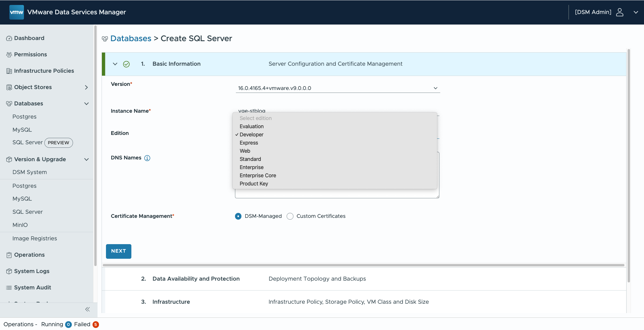Click the System Audit list icon
The image size is (644, 330).
(x=9, y=288)
